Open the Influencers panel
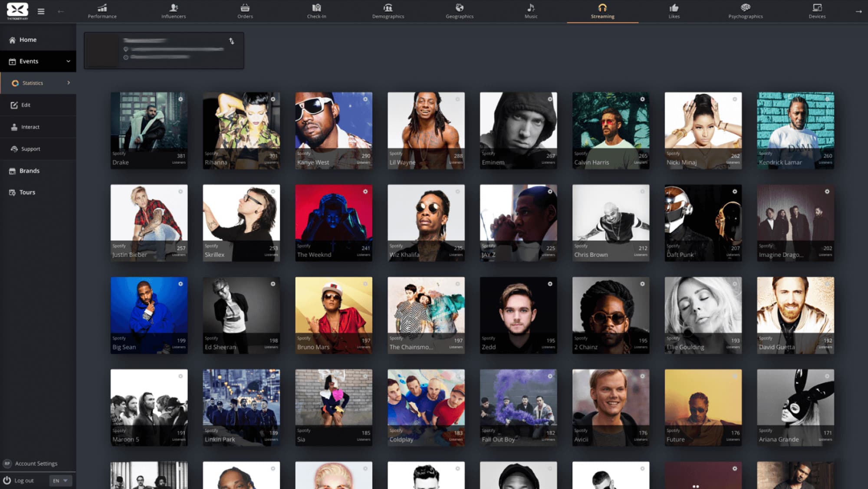 173,10
